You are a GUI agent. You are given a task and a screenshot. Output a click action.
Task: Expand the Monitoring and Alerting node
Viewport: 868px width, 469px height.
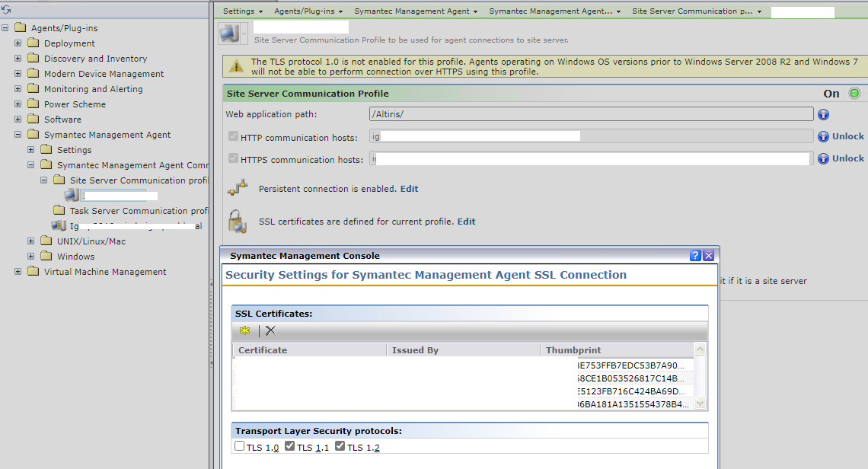coord(18,88)
